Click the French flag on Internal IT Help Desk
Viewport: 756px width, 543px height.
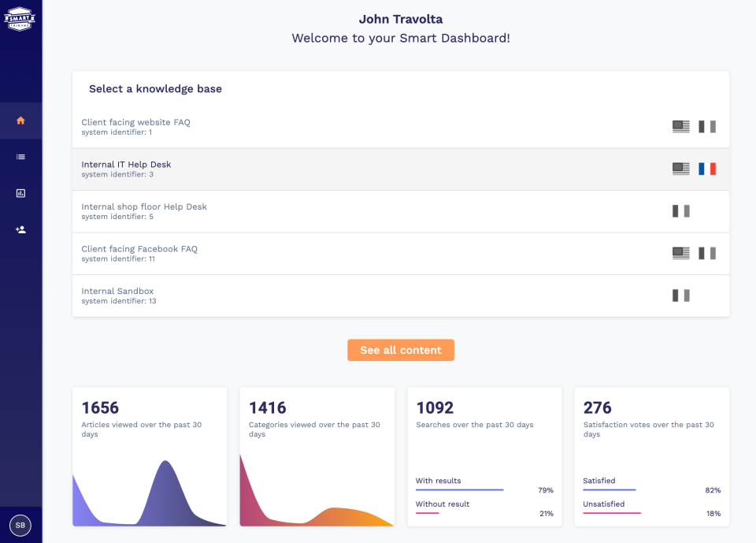[x=707, y=168]
